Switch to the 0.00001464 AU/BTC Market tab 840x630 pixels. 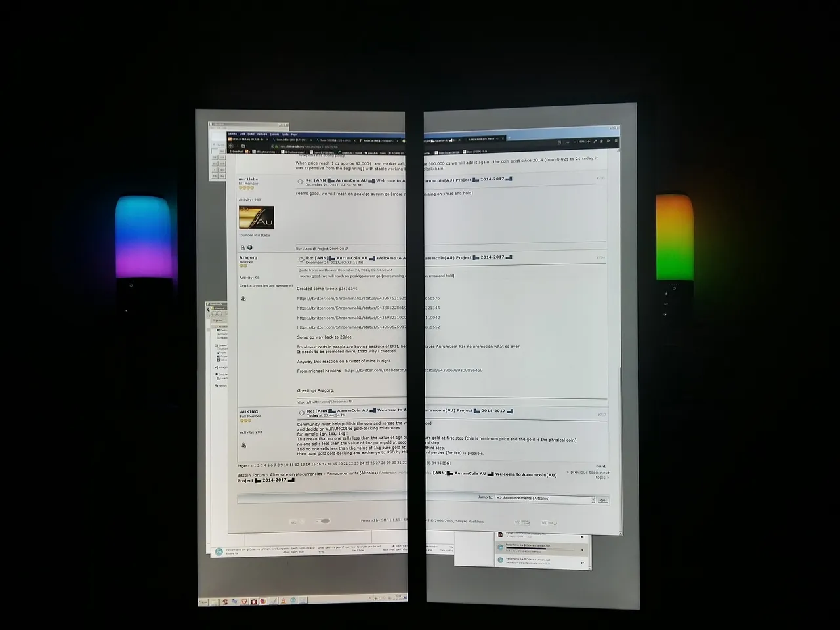click(484, 138)
